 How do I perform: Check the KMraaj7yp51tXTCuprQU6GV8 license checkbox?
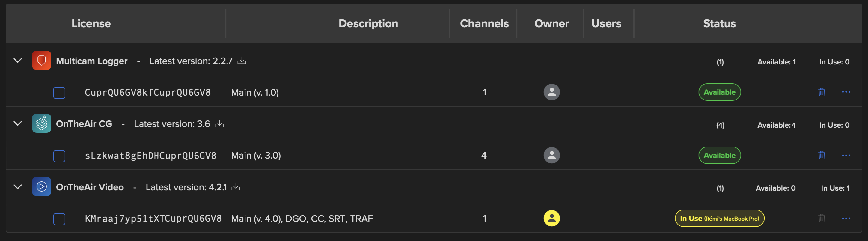point(59,219)
